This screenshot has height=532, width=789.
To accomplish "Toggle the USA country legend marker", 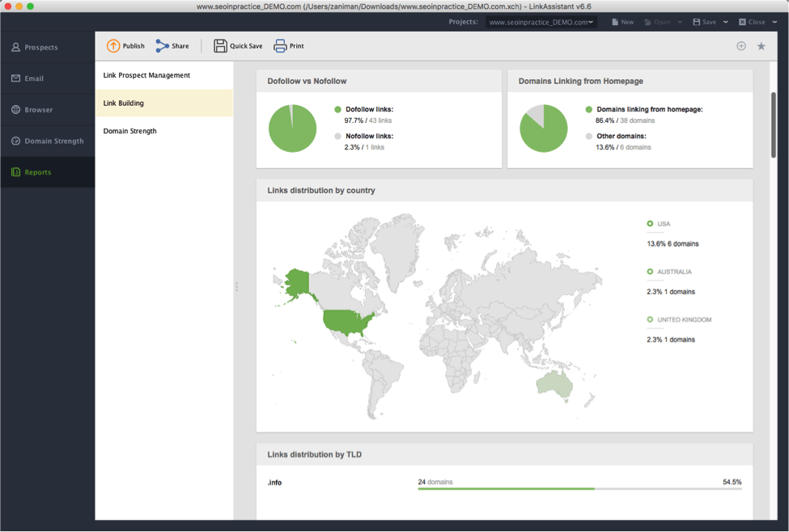I will tap(650, 224).
